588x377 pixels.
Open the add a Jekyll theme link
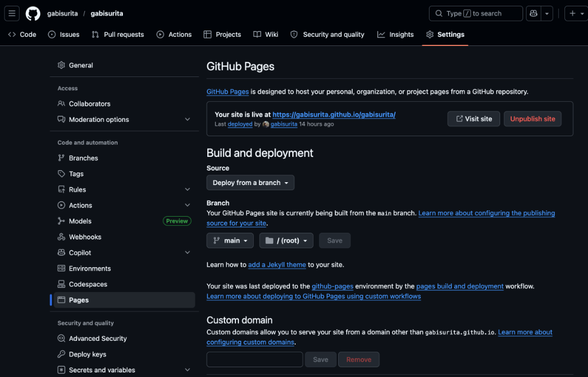[x=277, y=265]
